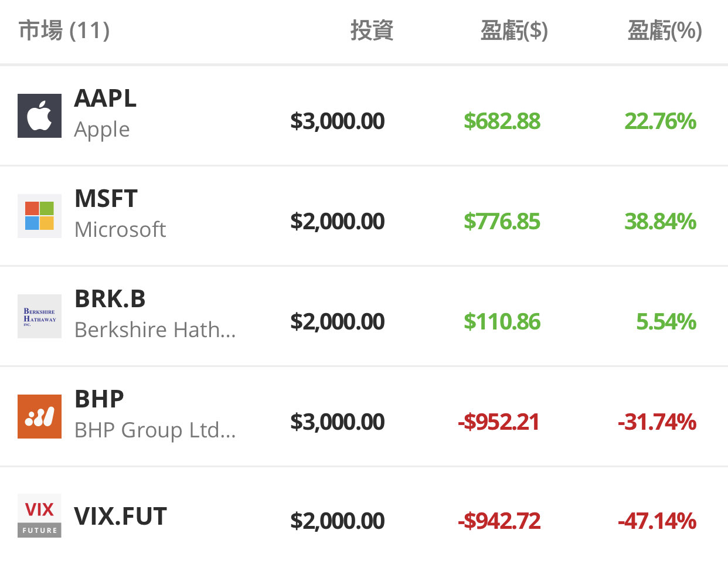Click the orange BHP logo icon
Viewport: 728px width, 564px height.
[39, 416]
